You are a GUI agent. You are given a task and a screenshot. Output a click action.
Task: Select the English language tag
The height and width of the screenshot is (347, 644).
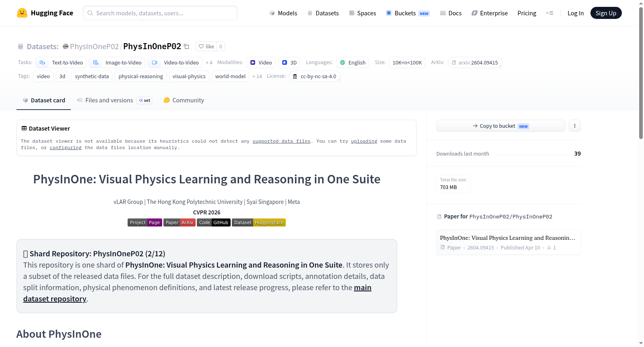[353, 62]
